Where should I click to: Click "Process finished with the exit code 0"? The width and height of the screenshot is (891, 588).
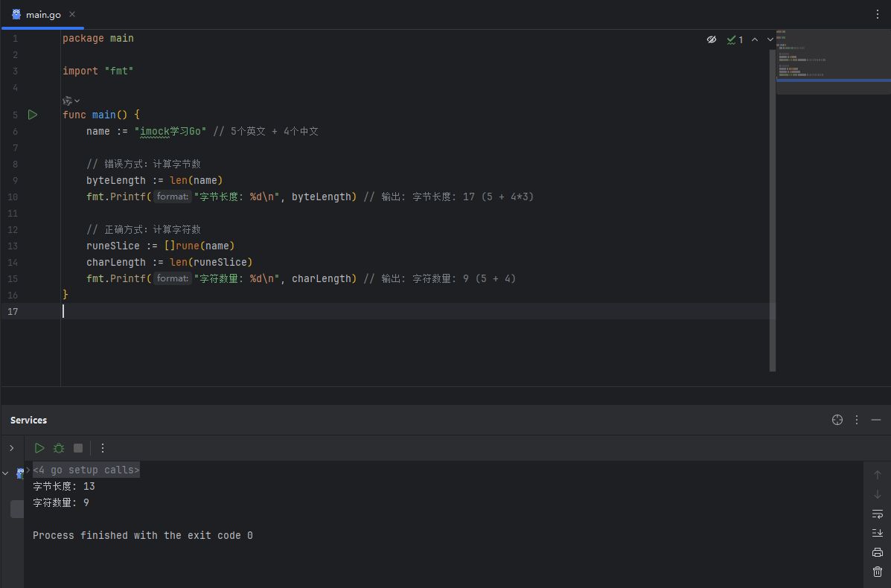143,535
